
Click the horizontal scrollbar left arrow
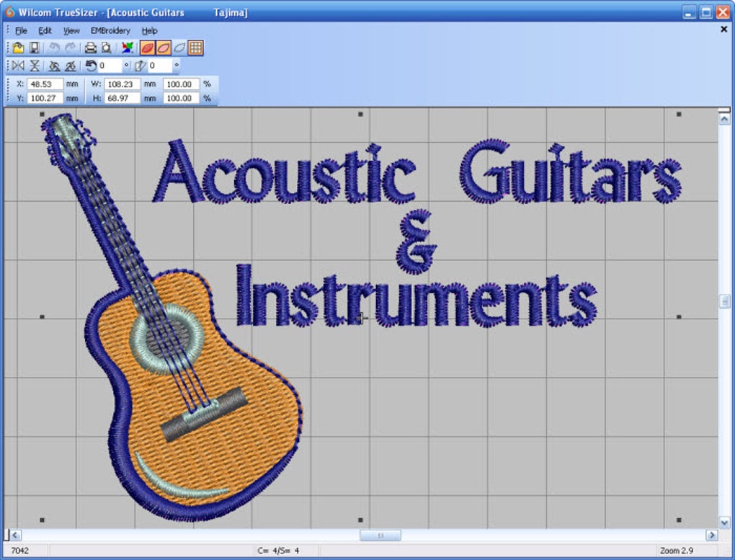coord(14,535)
